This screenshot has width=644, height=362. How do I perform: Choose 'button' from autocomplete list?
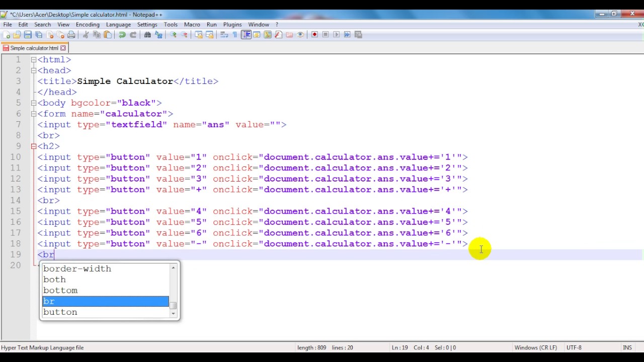click(105, 312)
